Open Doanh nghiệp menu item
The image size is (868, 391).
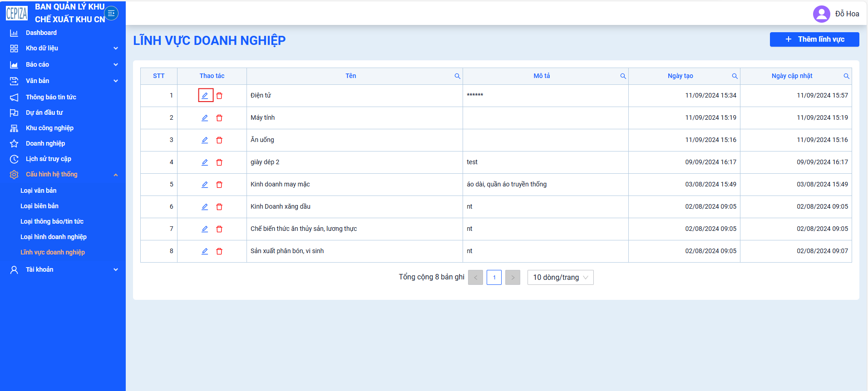(x=45, y=143)
